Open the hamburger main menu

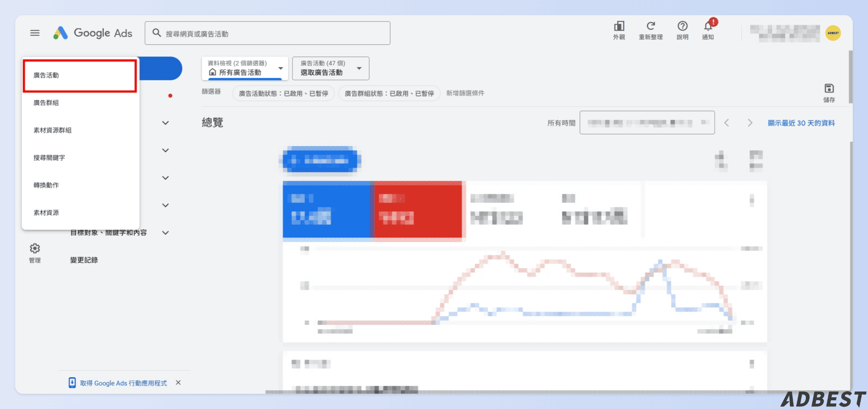click(35, 33)
